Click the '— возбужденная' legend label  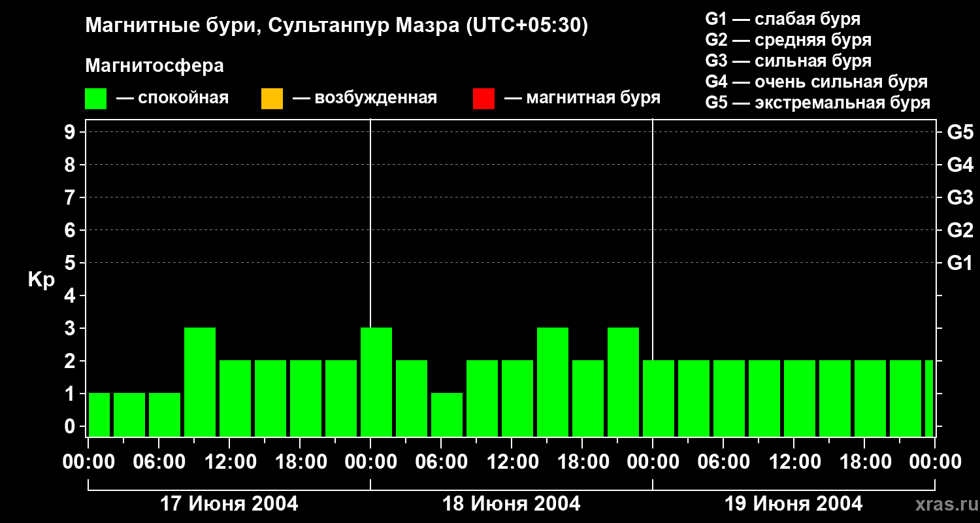coord(365,99)
